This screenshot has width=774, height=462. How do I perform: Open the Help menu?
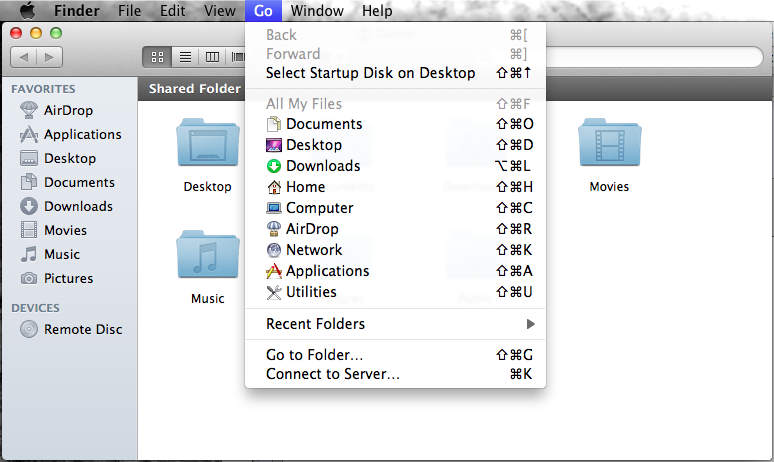point(377,10)
